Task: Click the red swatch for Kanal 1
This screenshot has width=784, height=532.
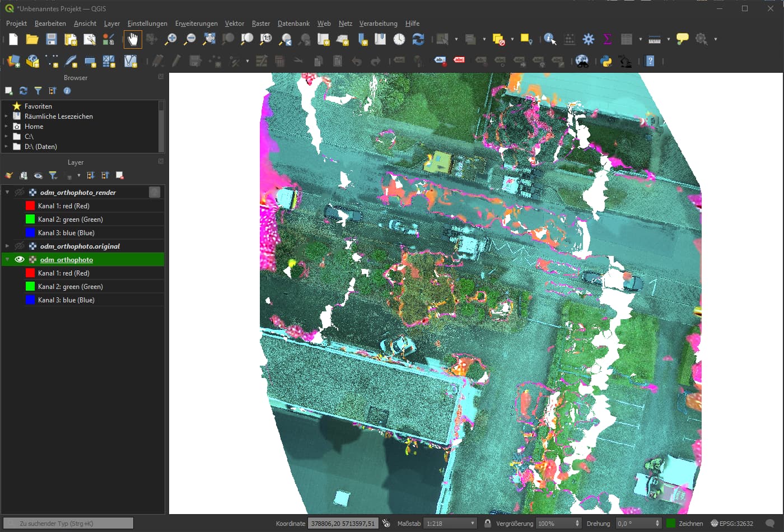Action: coord(30,273)
